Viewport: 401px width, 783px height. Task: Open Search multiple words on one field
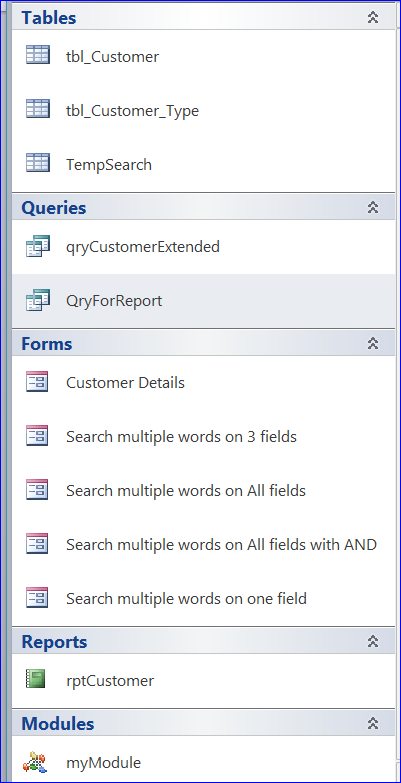[x=186, y=598]
